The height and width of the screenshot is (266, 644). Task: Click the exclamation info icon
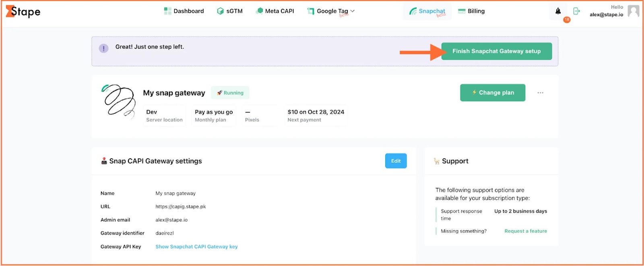104,49
